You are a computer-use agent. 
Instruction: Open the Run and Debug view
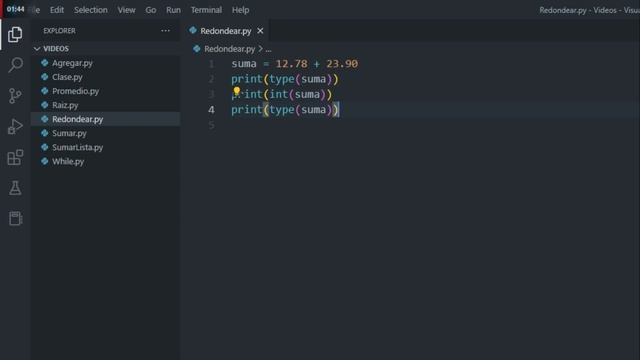[15, 127]
